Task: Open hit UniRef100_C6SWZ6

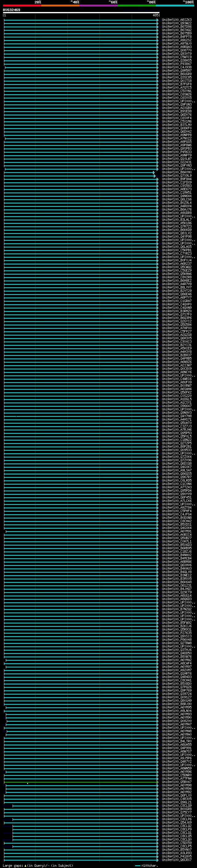Action: [x=177, y=94]
